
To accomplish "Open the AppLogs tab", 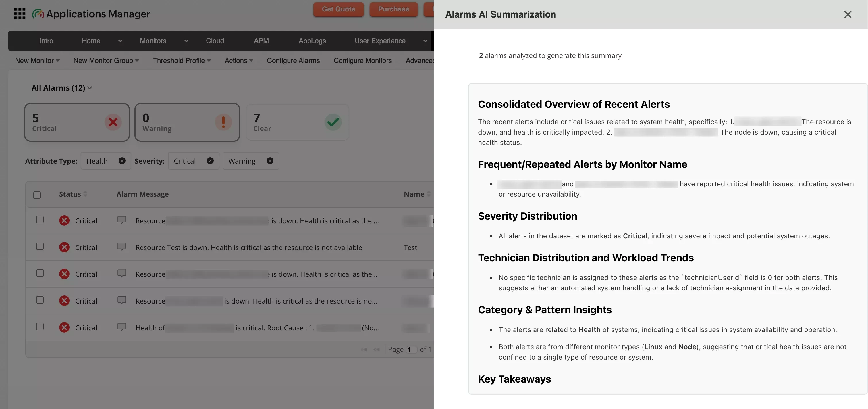I will point(312,41).
